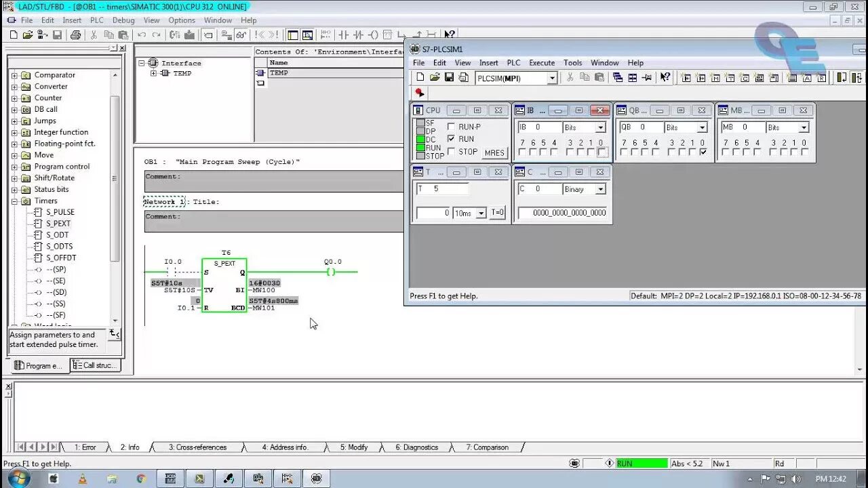Open VLC media player from taskbar
Viewport: 868px width, 488px height.
coord(83,479)
